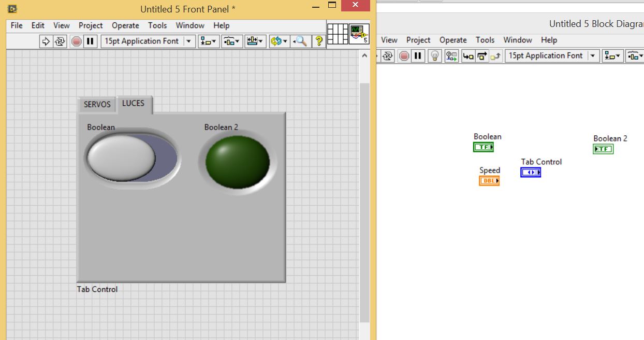Click the LabVIEW icon in the Front Panel title bar
Viewport: 644px width, 340px height.
[x=12, y=9]
